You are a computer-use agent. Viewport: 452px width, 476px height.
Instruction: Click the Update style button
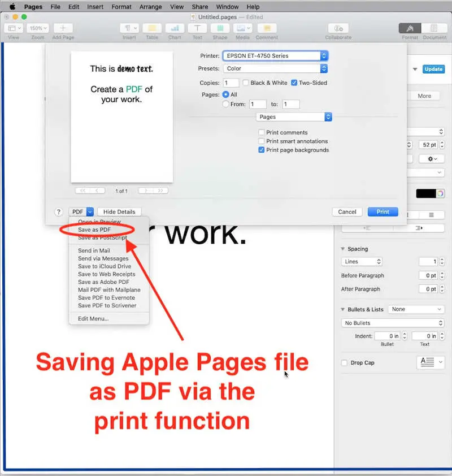click(x=433, y=69)
